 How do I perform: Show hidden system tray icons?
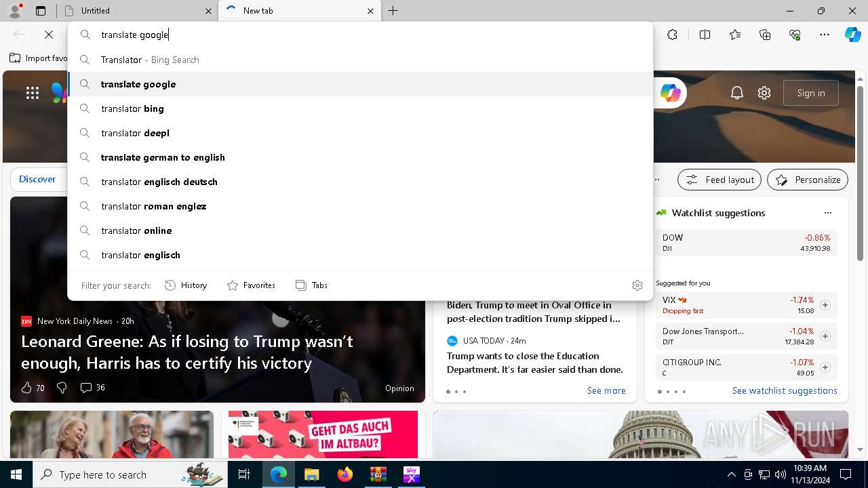[731, 474]
